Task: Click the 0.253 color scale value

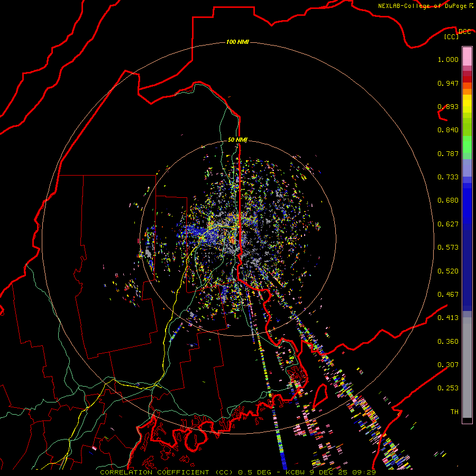Action: click(x=448, y=388)
